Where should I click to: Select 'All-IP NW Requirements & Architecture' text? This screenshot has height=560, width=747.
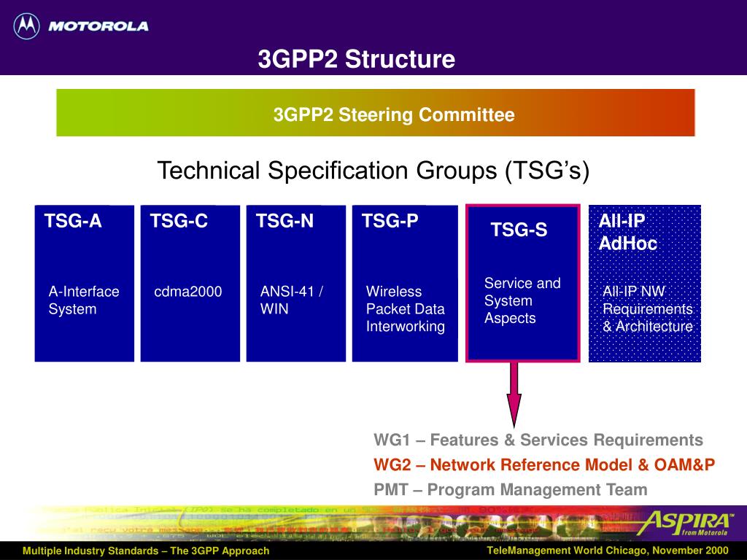point(648,308)
